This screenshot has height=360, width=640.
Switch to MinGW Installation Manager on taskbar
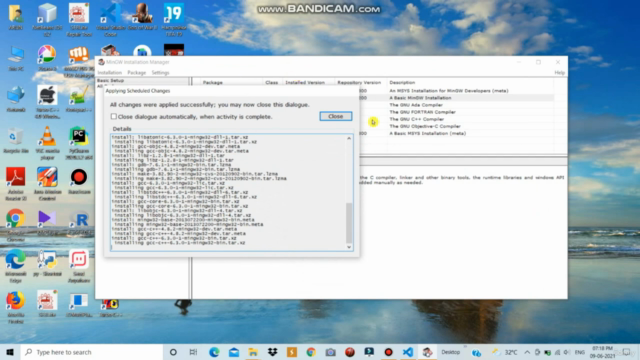427,352
